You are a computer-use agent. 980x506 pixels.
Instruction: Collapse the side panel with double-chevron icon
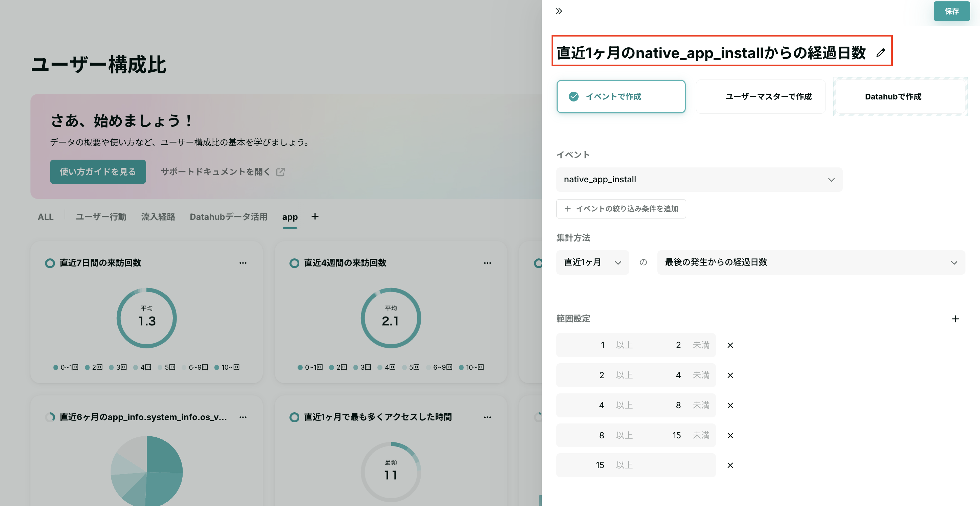click(x=559, y=11)
